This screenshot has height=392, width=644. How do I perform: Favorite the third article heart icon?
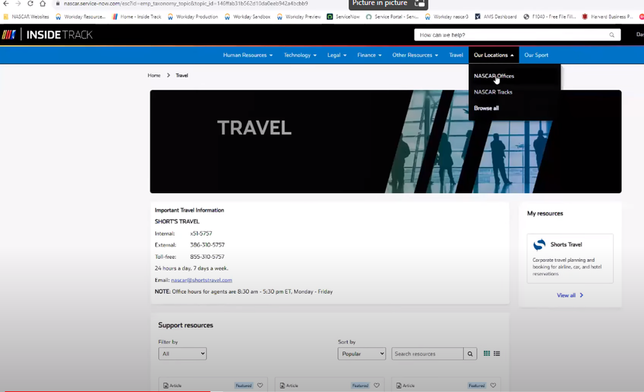tap(493, 385)
